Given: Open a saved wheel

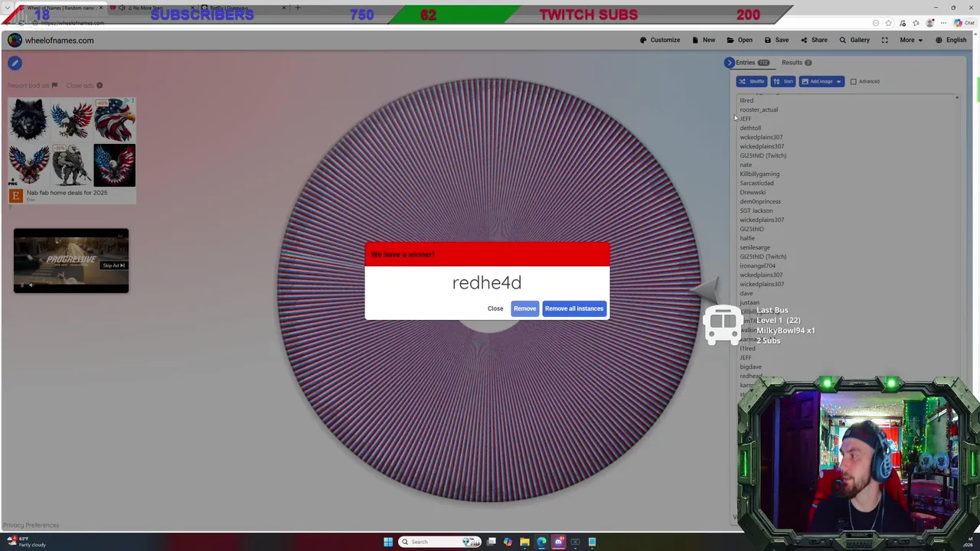Looking at the screenshot, I should coord(740,41).
